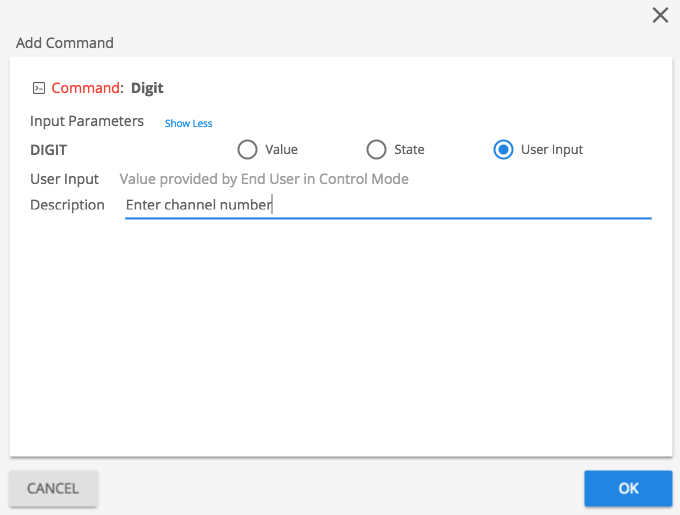
Task: Click the red Command label
Action: 86,88
